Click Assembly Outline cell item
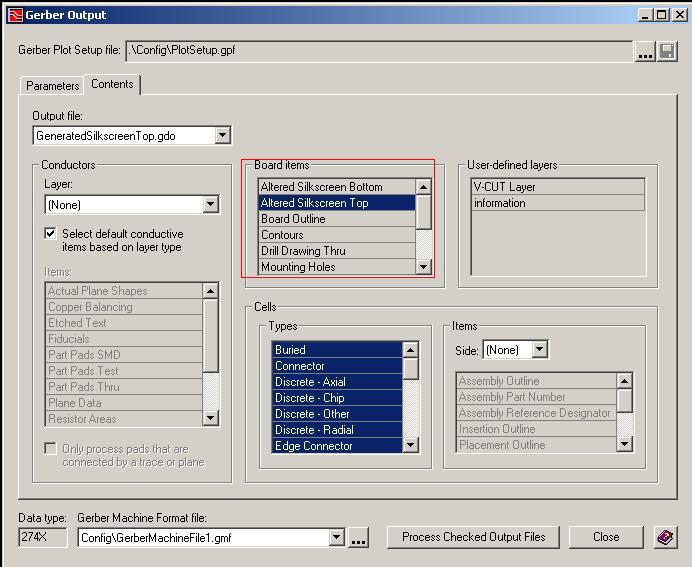The image size is (692, 567). [x=537, y=381]
